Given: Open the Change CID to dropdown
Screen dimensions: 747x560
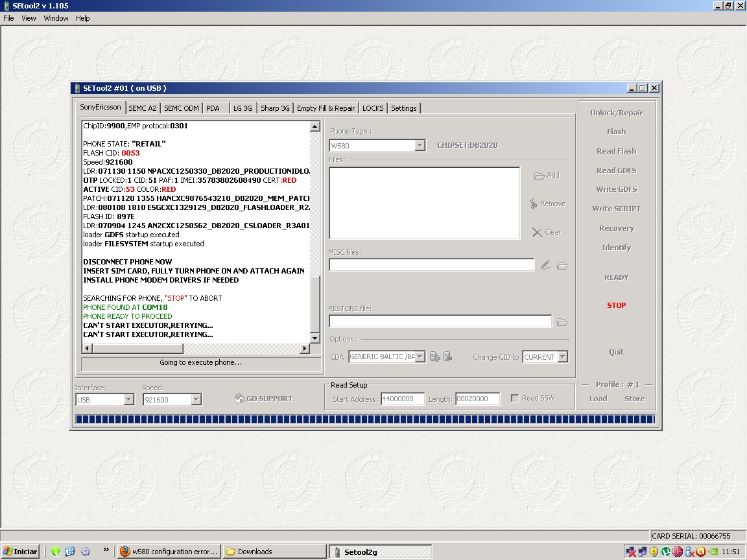Looking at the screenshot, I should pyautogui.click(x=563, y=356).
